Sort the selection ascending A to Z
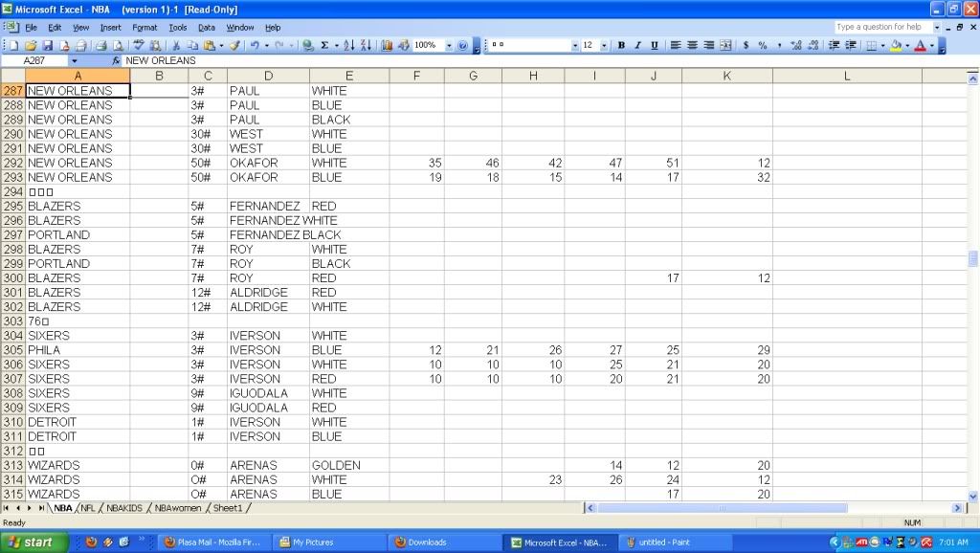The width and height of the screenshot is (980, 553). pos(349,46)
